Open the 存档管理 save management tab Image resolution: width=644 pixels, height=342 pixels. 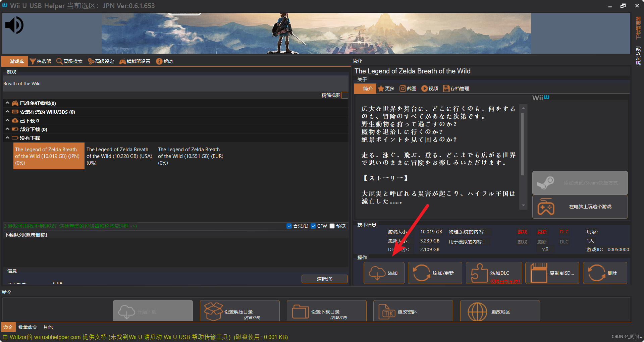pos(456,89)
